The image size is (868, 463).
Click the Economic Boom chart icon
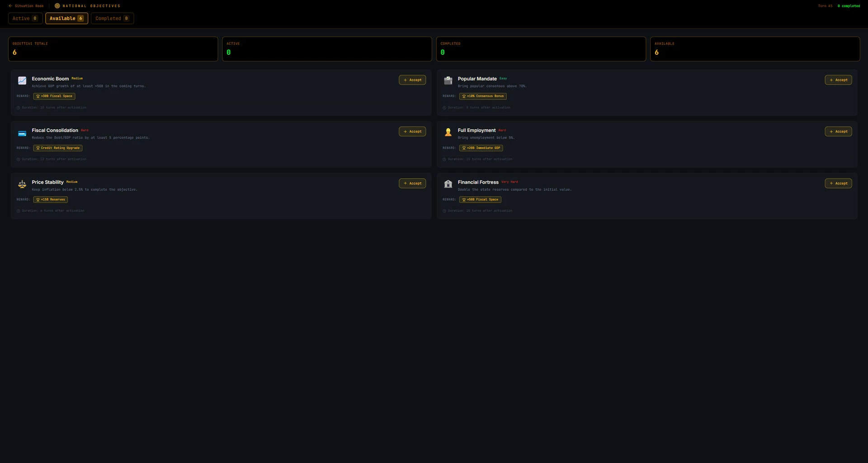pyautogui.click(x=22, y=80)
